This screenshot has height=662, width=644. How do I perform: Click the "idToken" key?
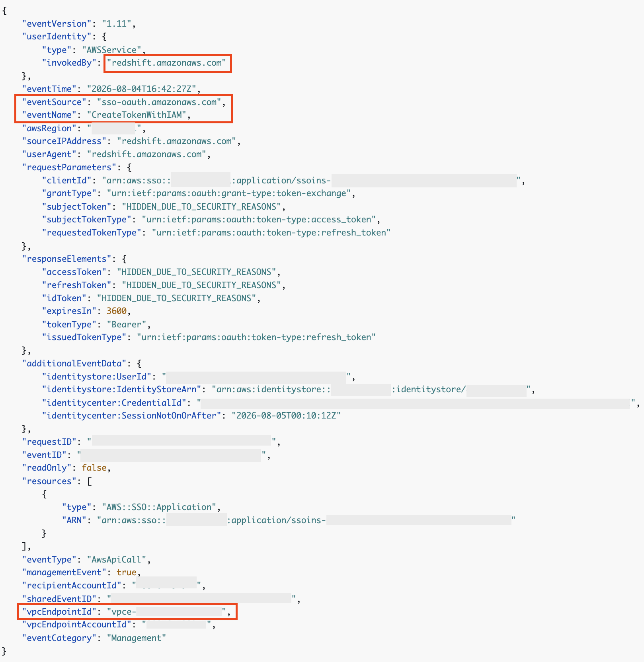click(64, 298)
